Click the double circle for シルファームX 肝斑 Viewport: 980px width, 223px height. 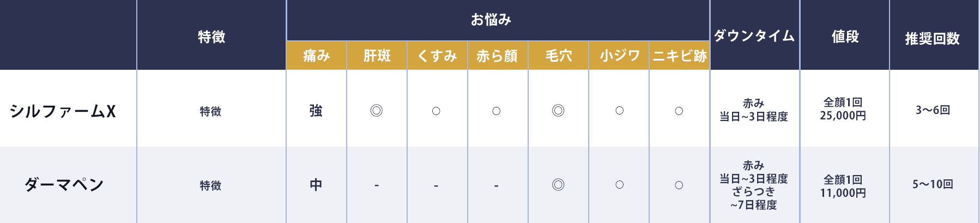click(x=376, y=111)
